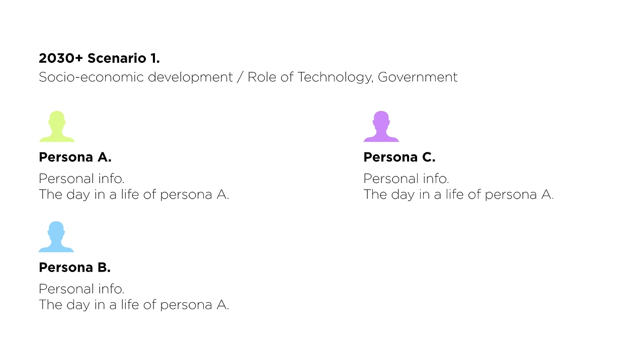Select the 'Persona B.' heading
The height and width of the screenshot is (362, 644).
(74, 267)
